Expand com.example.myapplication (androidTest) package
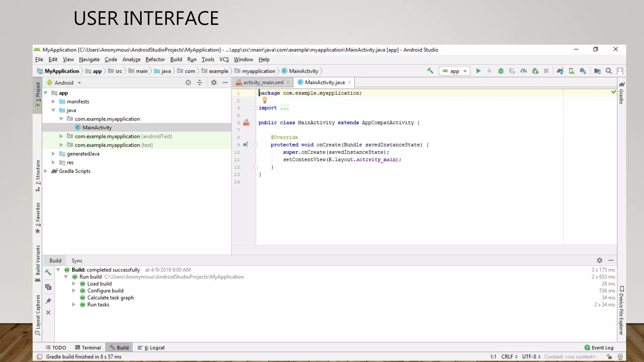Screen dimensions: 644x362 tap(61, 136)
